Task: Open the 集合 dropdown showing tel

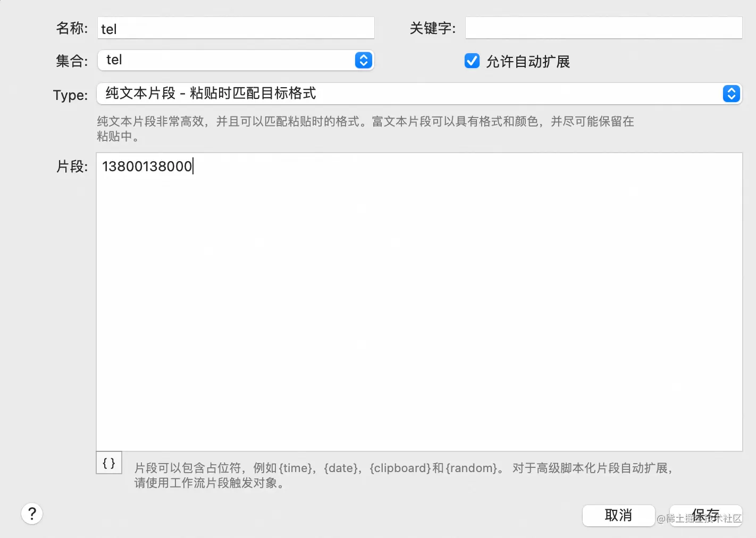Action: tap(236, 60)
